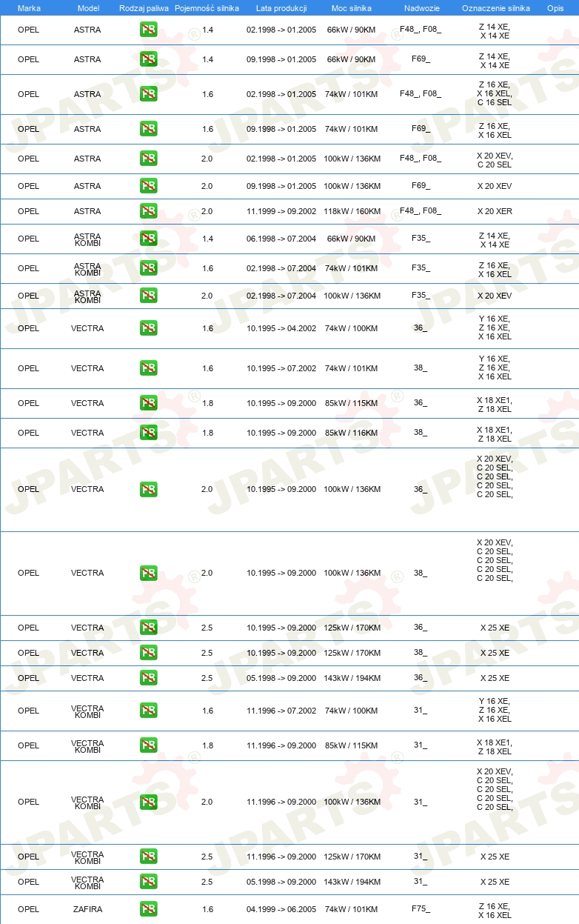
Task: Select fuel icon for VECTRA KOMBI 1.6 row
Action: point(148,711)
